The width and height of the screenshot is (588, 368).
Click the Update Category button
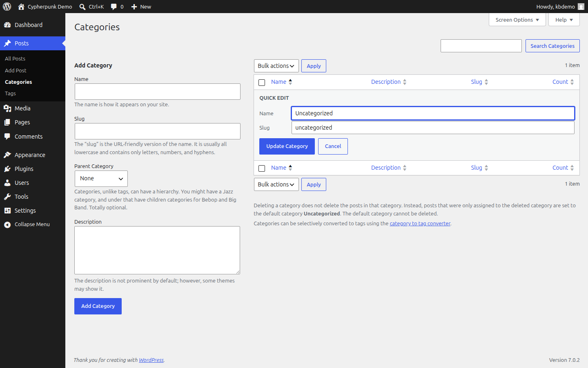click(x=287, y=146)
